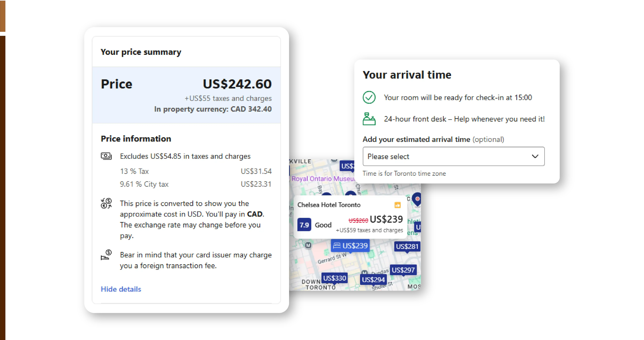644x340 pixels.
Task: Click the 7.9 review score badge
Action: [x=304, y=225]
